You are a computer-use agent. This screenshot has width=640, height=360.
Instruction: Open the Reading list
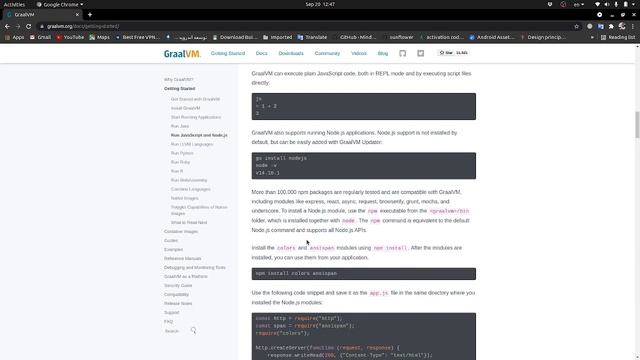[x=618, y=37]
